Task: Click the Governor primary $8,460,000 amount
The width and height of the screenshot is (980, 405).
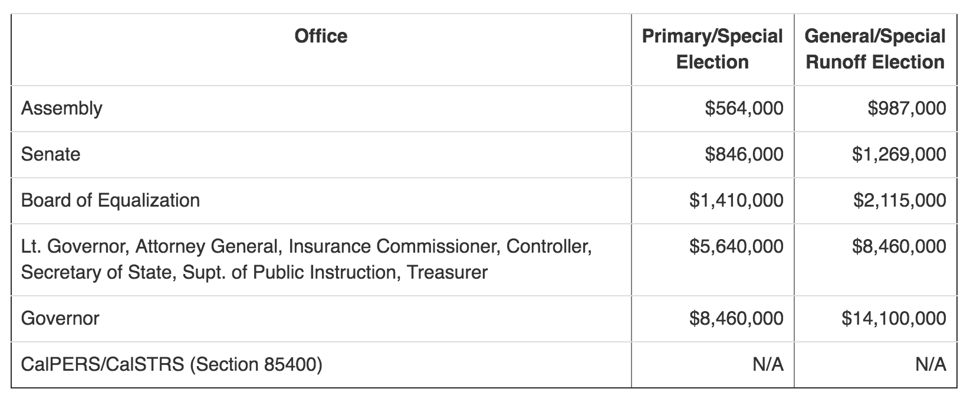Action: 736,318
